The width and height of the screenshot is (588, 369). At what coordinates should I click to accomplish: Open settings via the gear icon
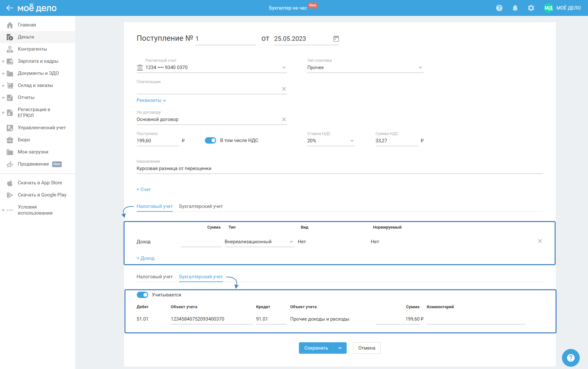click(531, 8)
